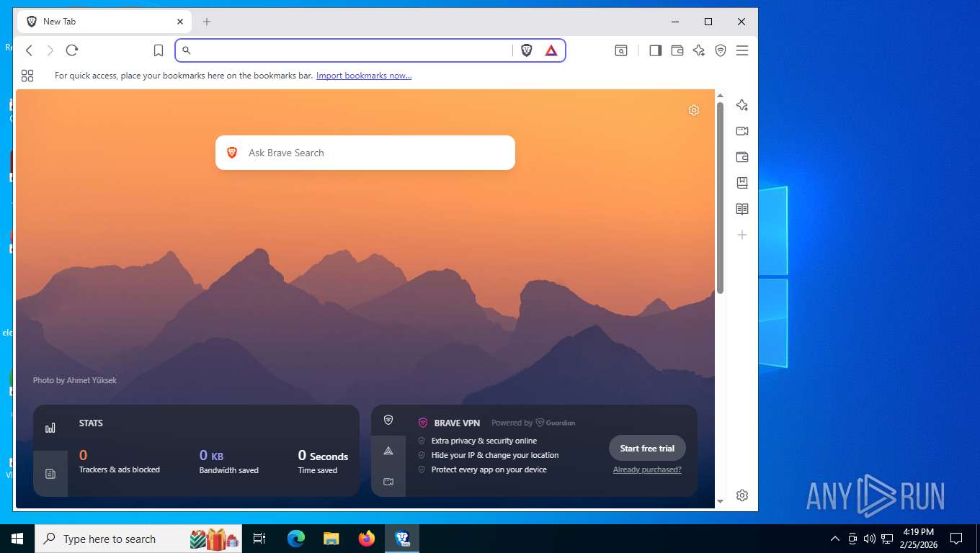Open volume control in system tray
This screenshot has width=980, height=553.
pos(870,539)
